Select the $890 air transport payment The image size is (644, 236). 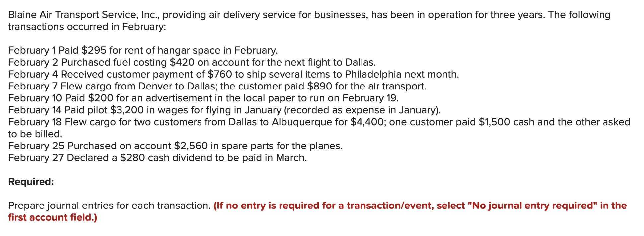tap(319, 86)
